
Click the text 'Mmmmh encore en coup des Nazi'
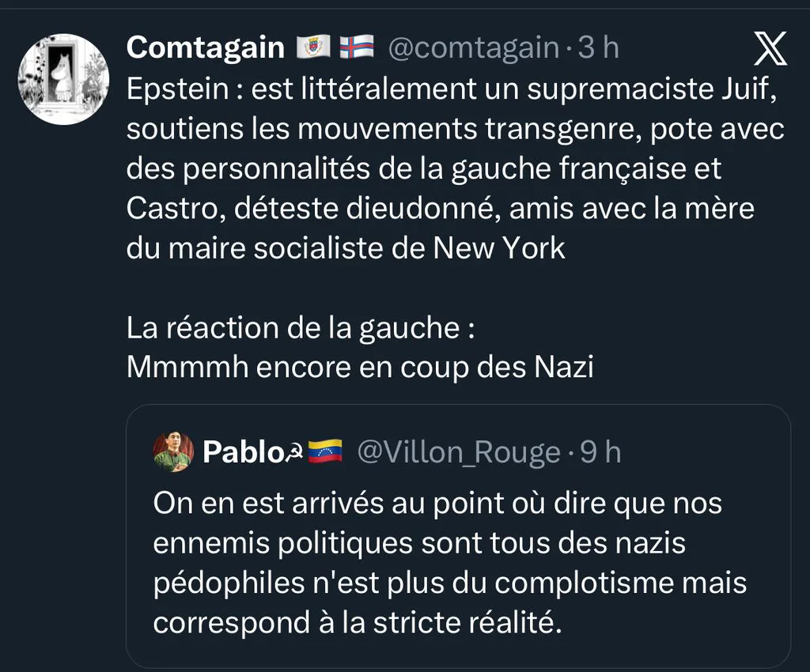pyautogui.click(x=360, y=368)
